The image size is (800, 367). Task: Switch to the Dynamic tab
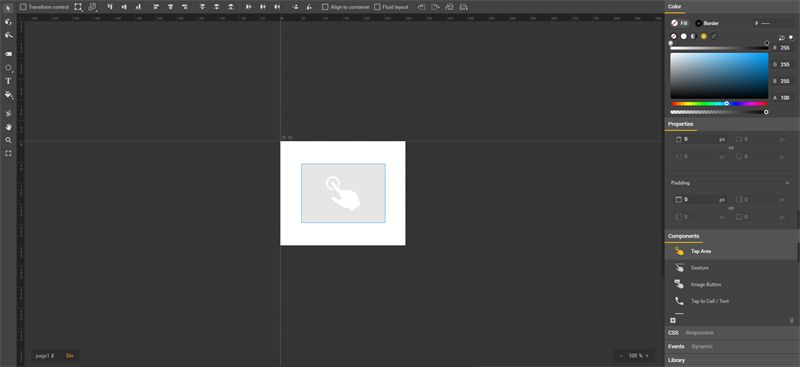pos(702,347)
